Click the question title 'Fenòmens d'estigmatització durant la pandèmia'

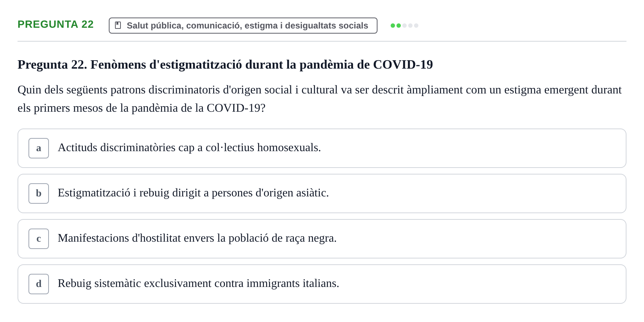click(x=225, y=65)
